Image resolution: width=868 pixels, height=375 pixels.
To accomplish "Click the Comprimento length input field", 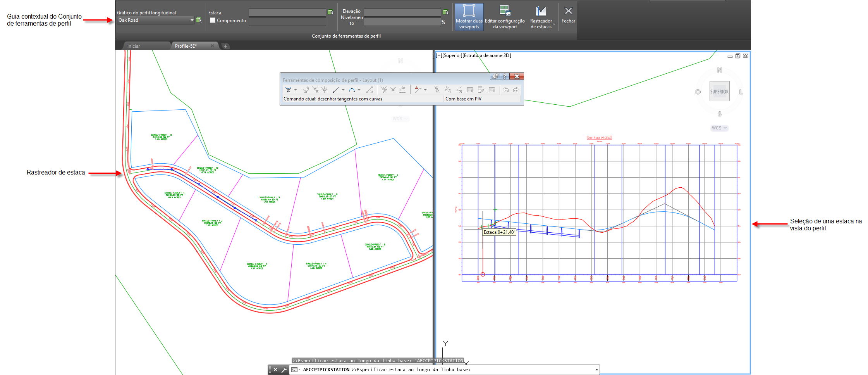I will click(287, 22).
